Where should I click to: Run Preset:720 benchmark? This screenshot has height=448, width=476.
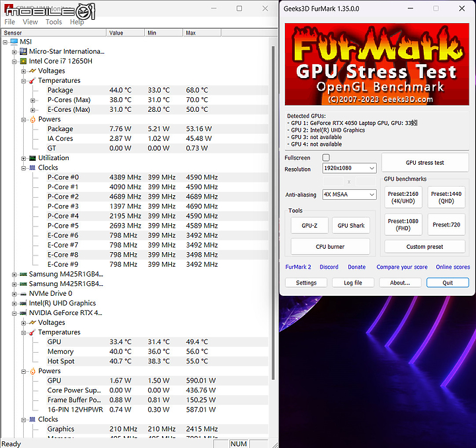[446, 224]
